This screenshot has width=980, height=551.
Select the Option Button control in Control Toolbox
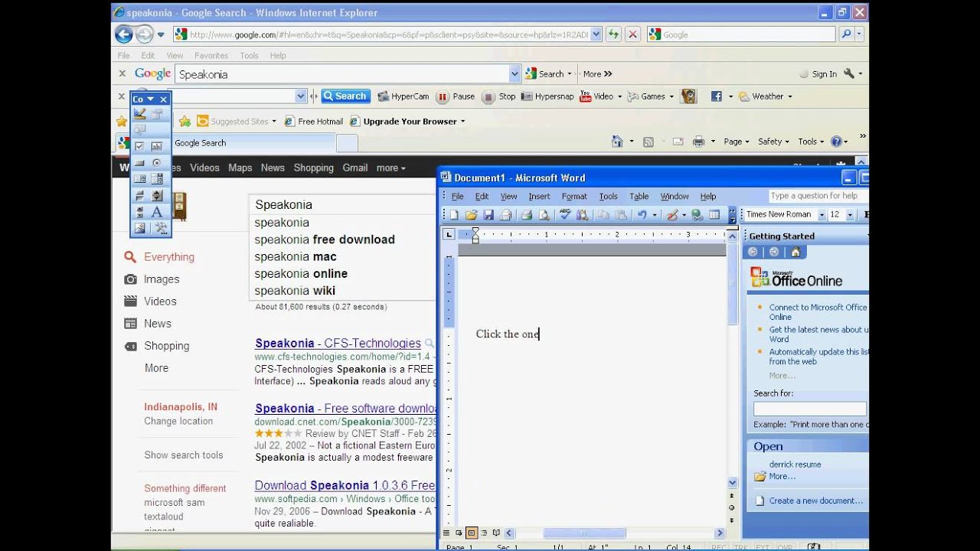tap(157, 162)
